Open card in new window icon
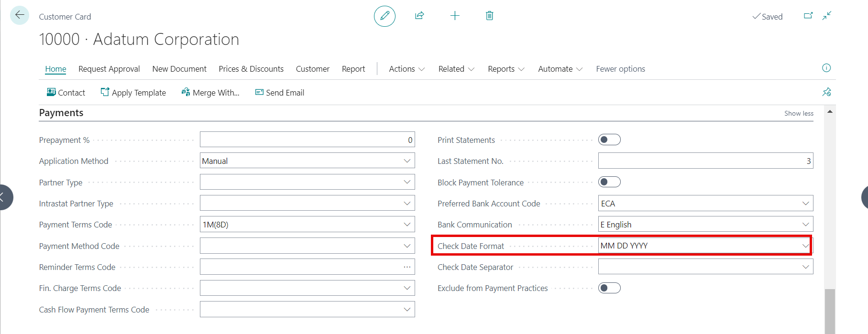 coord(808,16)
